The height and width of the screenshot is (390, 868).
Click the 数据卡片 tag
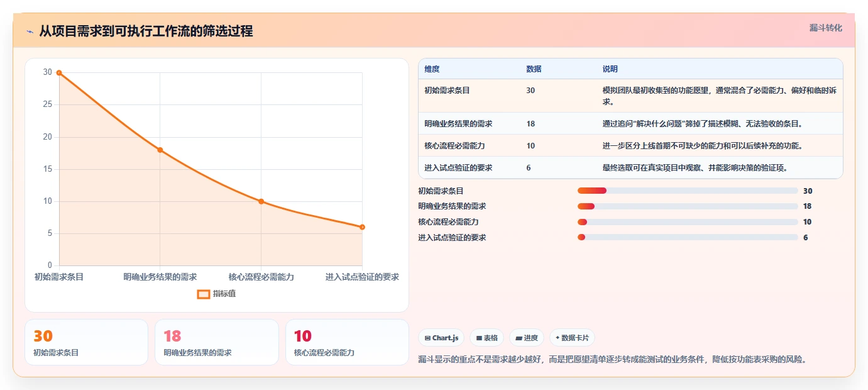[x=572, y=338]
